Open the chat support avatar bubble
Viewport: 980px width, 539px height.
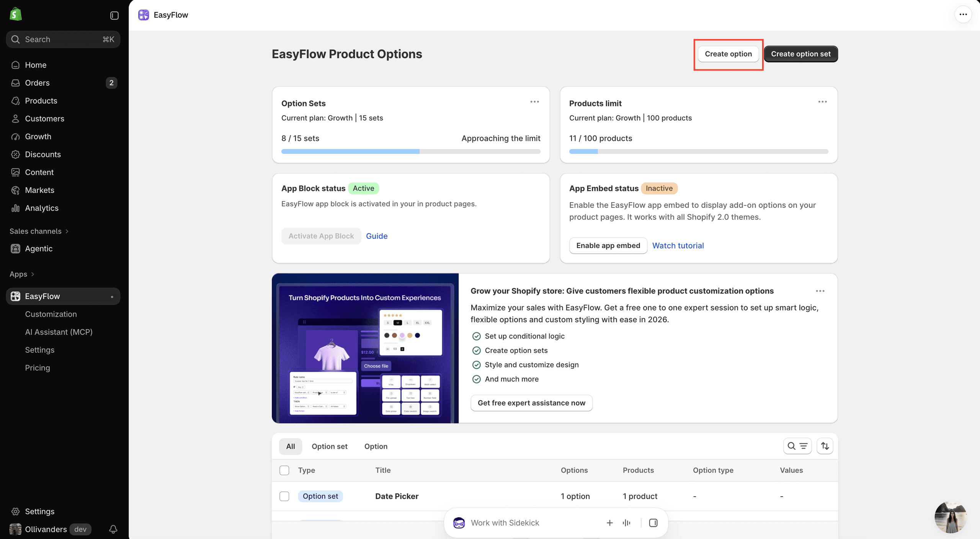click(951, 517)
